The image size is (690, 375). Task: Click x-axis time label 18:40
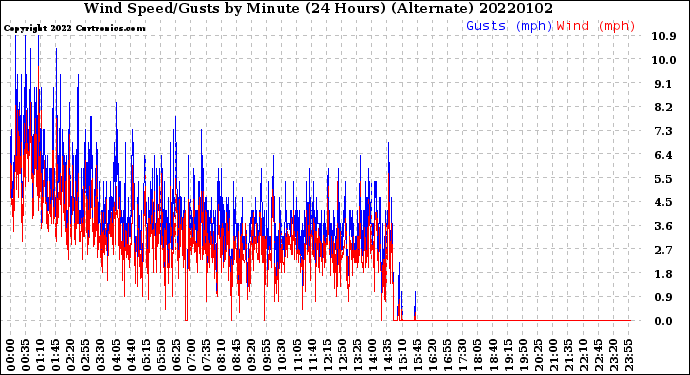tap(492, 355)
